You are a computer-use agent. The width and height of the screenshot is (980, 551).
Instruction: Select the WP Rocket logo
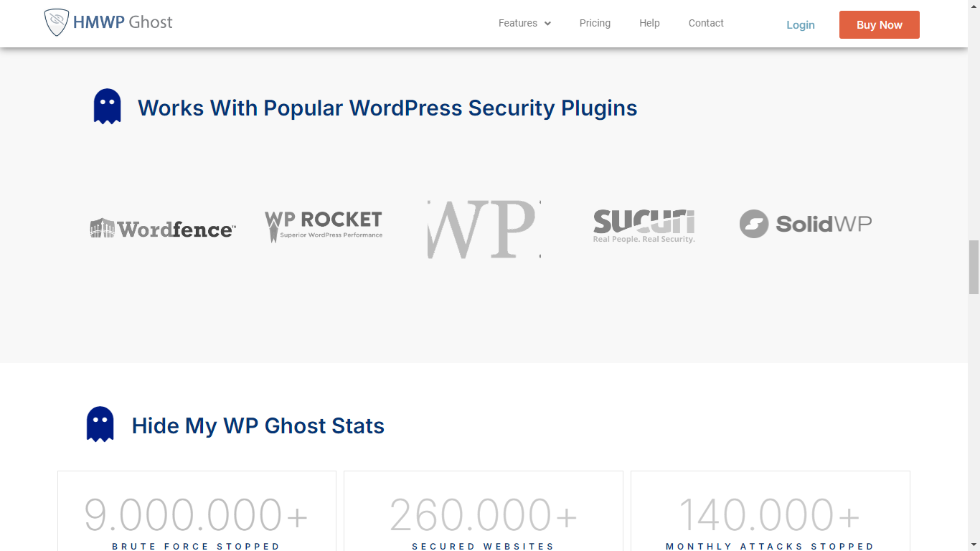click(324, 225)
